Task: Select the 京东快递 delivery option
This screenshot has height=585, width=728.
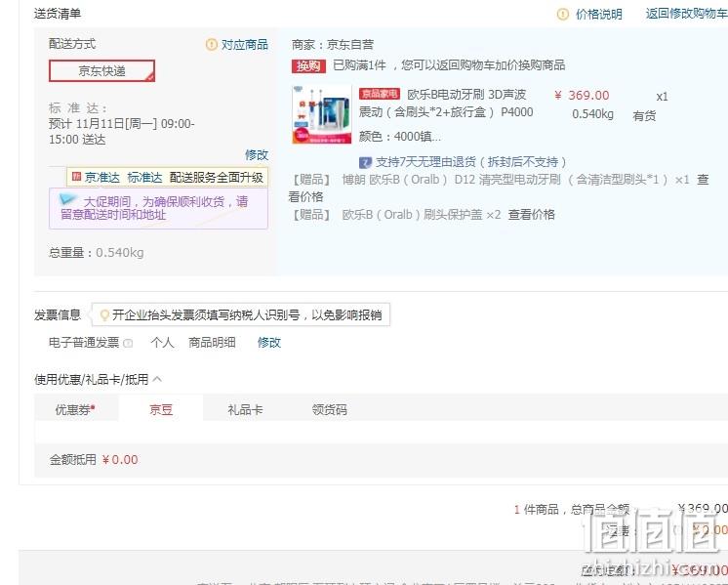Action: pyautogui.click(x=101, y=70)
